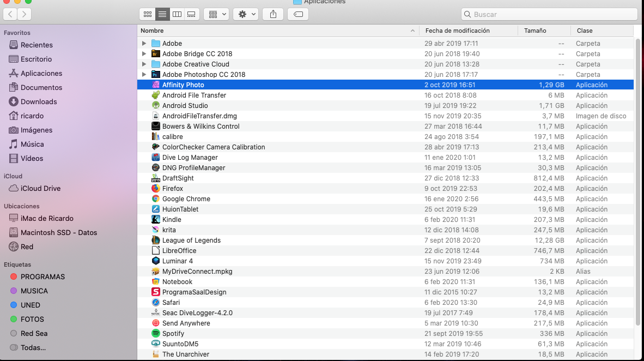Open Aplicaciones in the sidebar

point(41,73)
